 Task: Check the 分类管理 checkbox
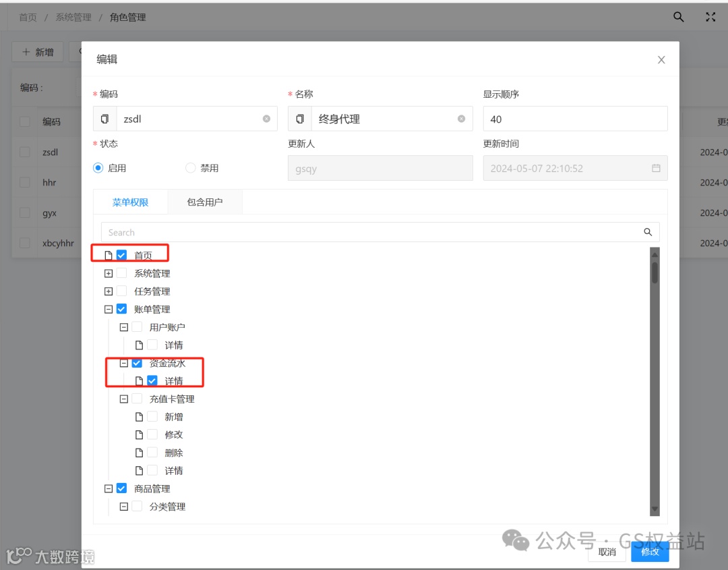pyautogui.click(x=137, y=507)
